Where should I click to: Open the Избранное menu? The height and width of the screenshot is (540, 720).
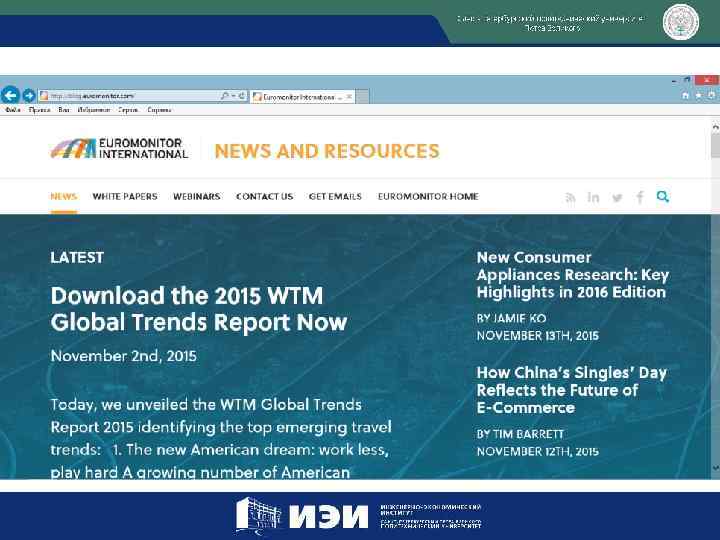click(94, 110)
